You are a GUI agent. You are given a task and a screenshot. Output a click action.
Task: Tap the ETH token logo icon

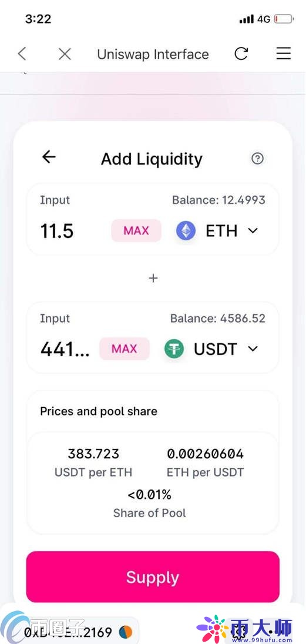(x=186, y=231)
